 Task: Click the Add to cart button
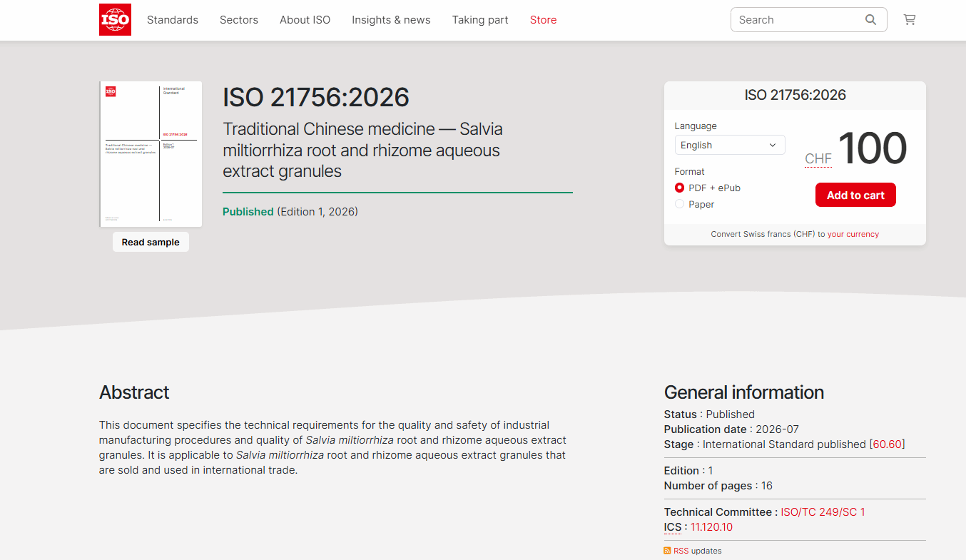(x=855, y=195)
